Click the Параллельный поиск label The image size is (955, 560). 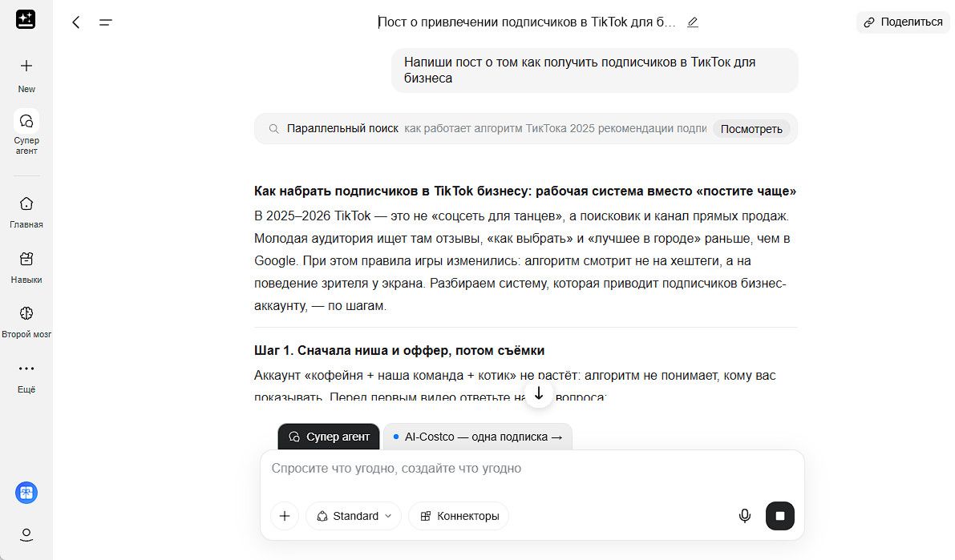342,128
